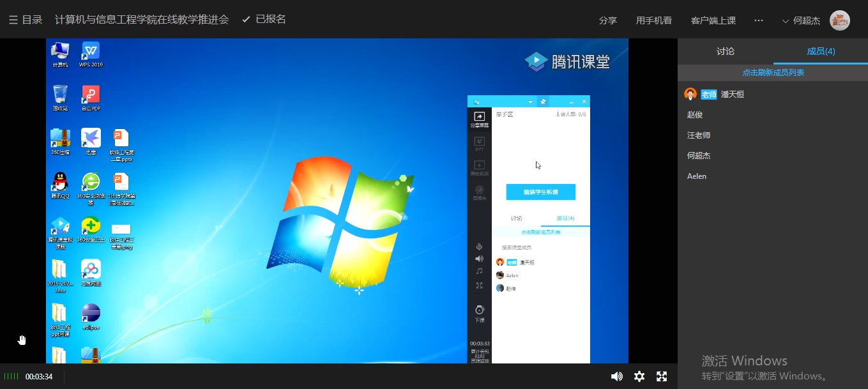Click the 搜索课堂成员 search field

pyautogui.click(x=541, y=247)
